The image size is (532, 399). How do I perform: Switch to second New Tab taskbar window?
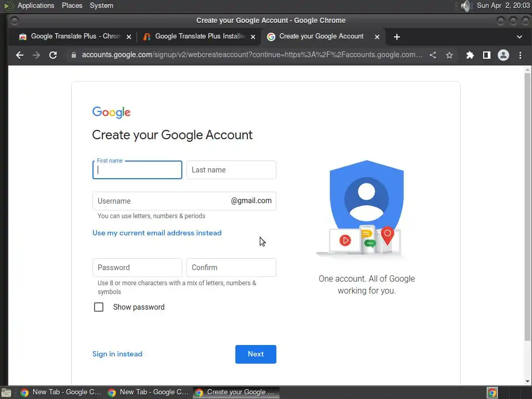point(148,392)
